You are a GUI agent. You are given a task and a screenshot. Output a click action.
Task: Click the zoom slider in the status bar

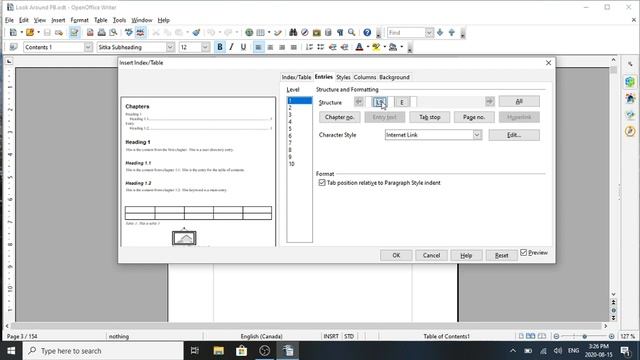[584, 336]
